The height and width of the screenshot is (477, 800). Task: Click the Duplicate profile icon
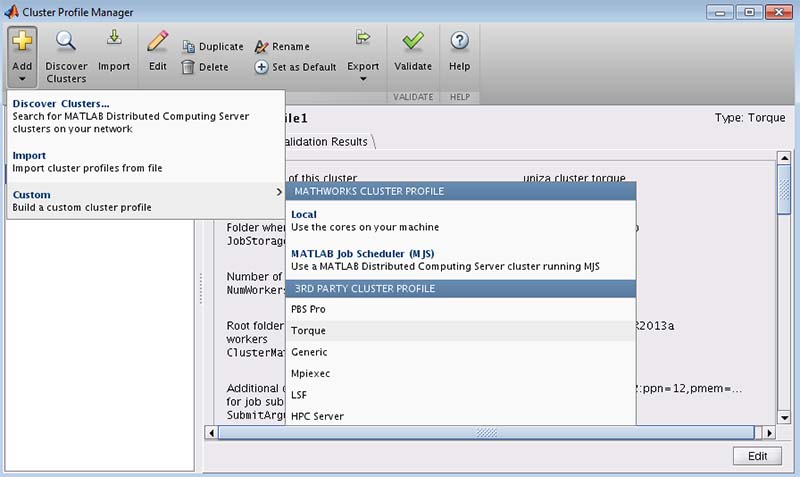pyautogui.click(x=189, y=47)
